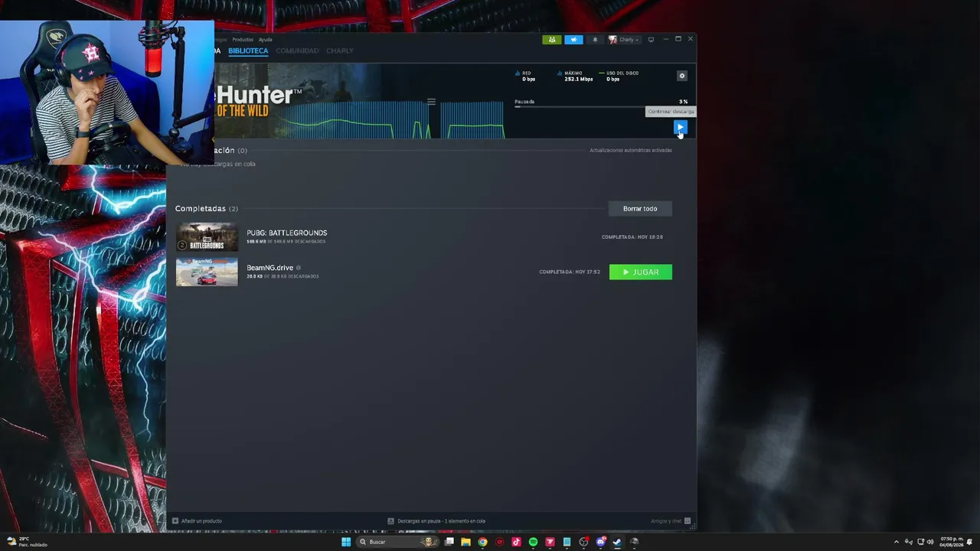The width and height of the screenshot is (980, 551).
Task: Open the red TF app on the taskbar
Action: (550, 542)
